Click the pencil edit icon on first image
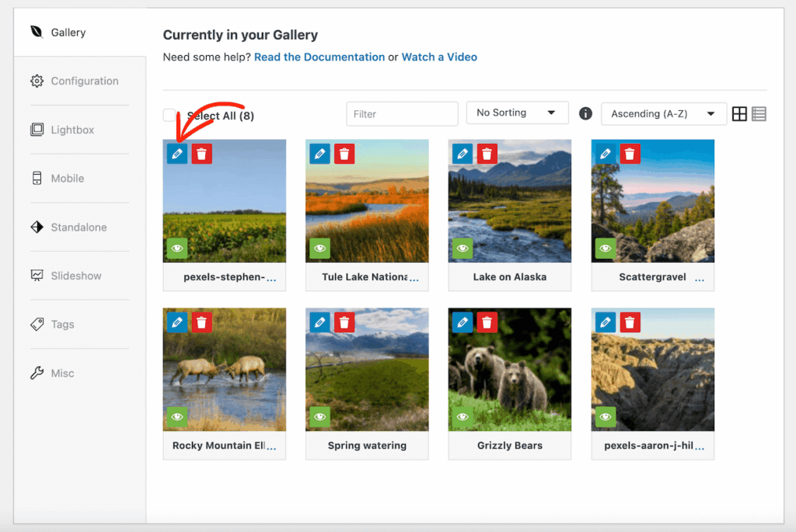796x532 pixels. point(177,154)
